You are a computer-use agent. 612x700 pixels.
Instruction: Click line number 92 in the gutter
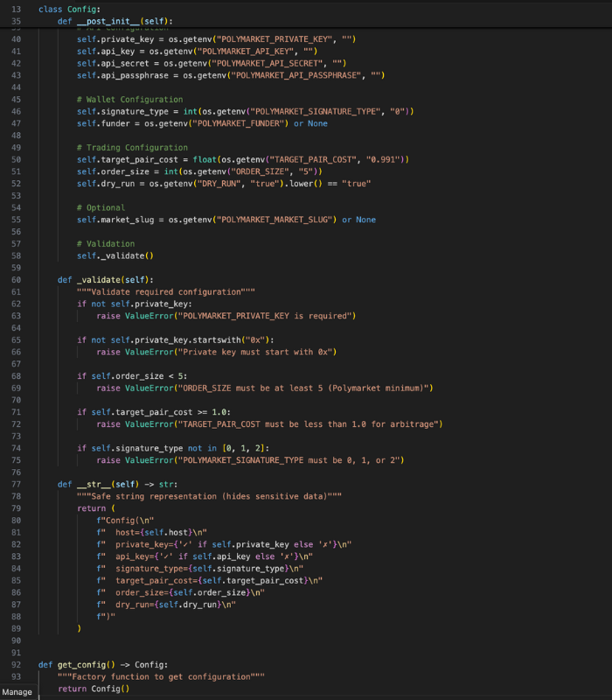point(16,666)
